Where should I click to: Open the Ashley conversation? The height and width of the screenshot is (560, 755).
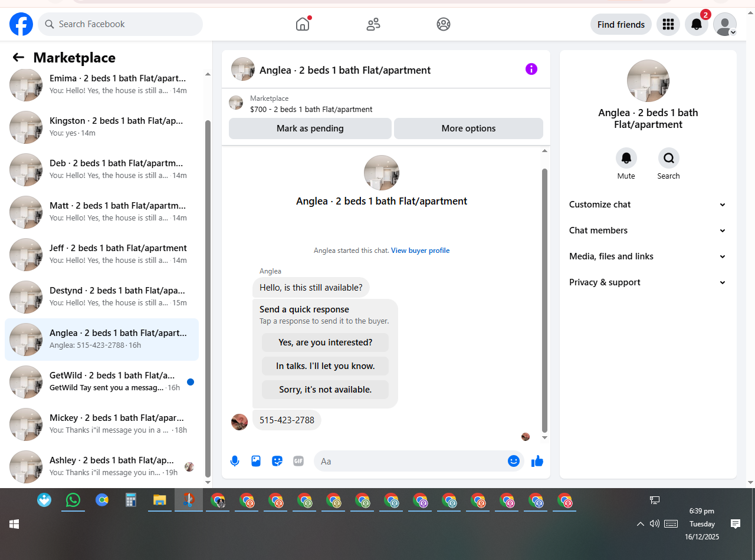101,467
